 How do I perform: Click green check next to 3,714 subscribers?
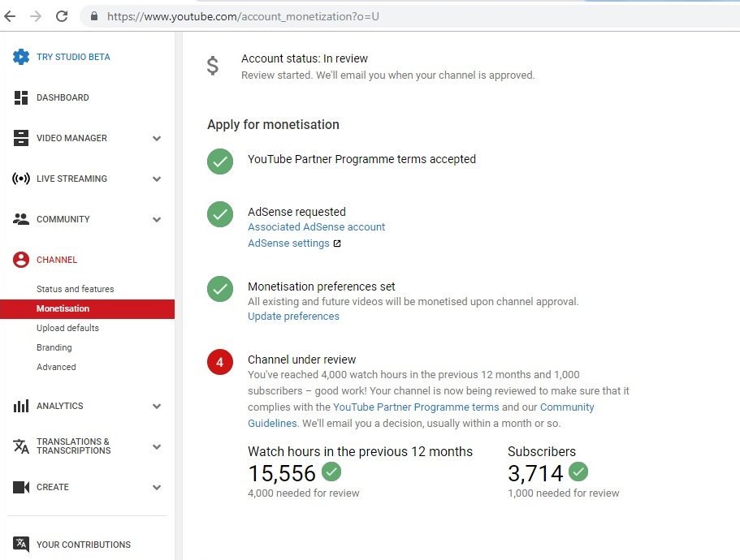pyautogui.click(x=578, y=472)
